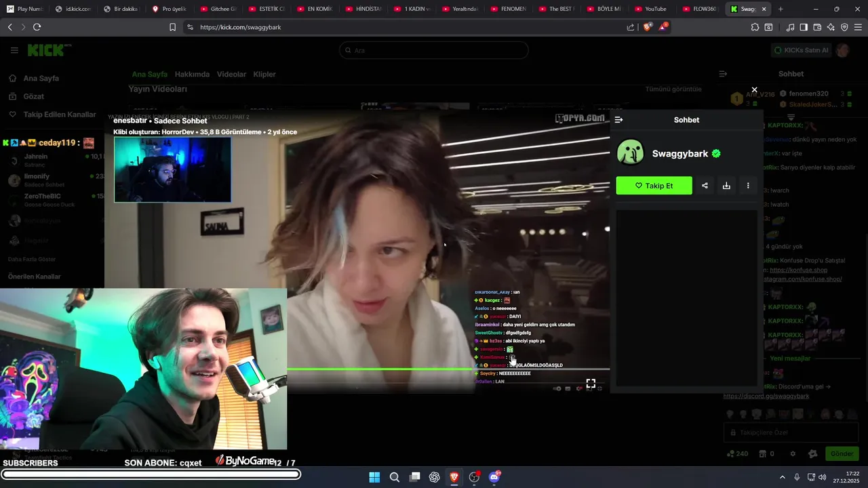Screen dimensions: 868x488
Task: Click the Gönder send button
Action: (842, 453)
